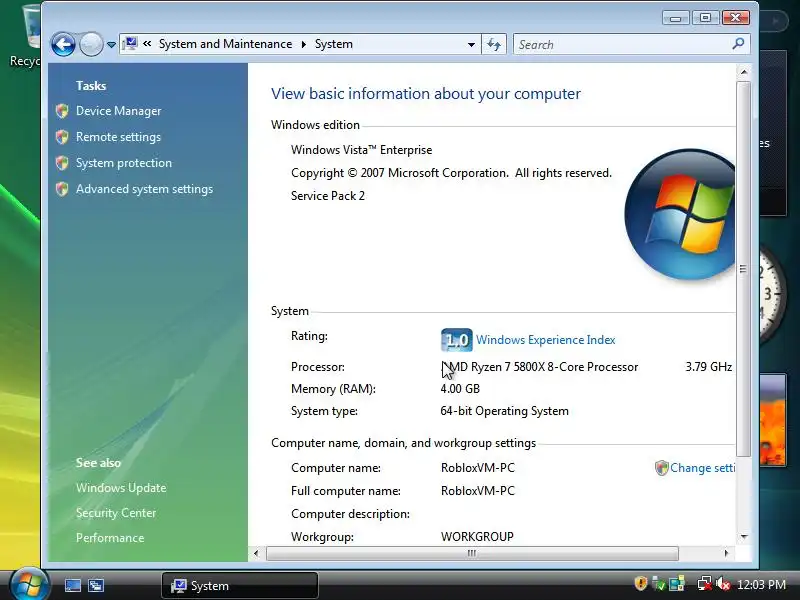Screen dimensions: 800x600
Task: Open Windows Experience Index link
Action: click(x=545, y=340)
